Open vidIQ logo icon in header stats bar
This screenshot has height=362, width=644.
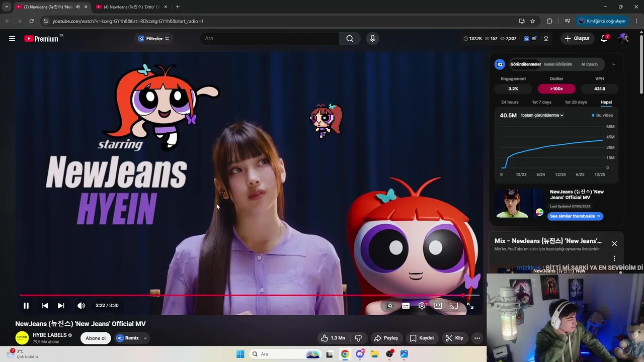(x=526, y=39)
